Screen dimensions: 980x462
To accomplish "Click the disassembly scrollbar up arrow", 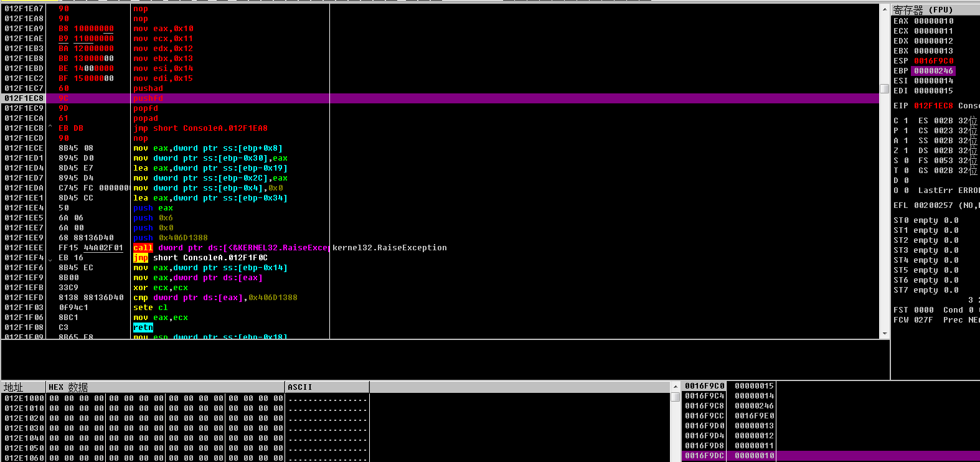I will 884,9.
